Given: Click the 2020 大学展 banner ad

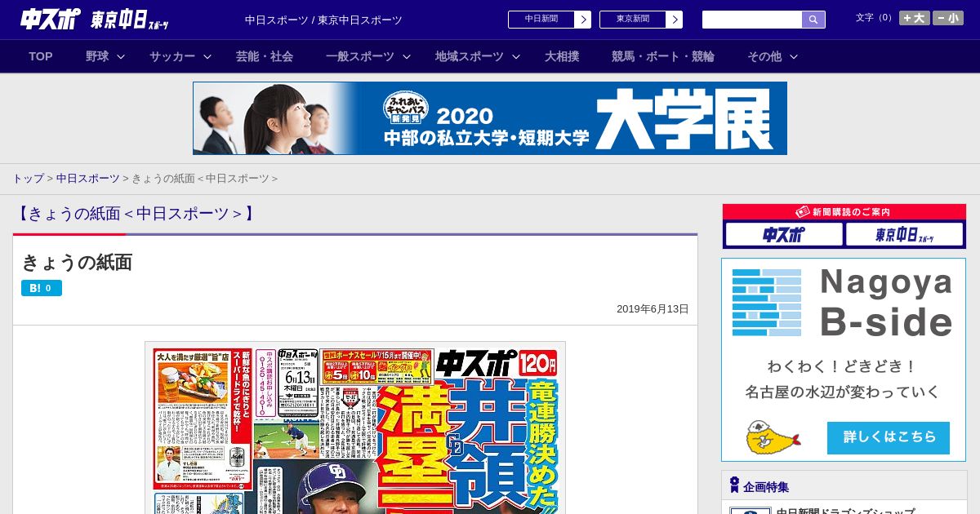Looking at the screenshot, I should (490, 118).
